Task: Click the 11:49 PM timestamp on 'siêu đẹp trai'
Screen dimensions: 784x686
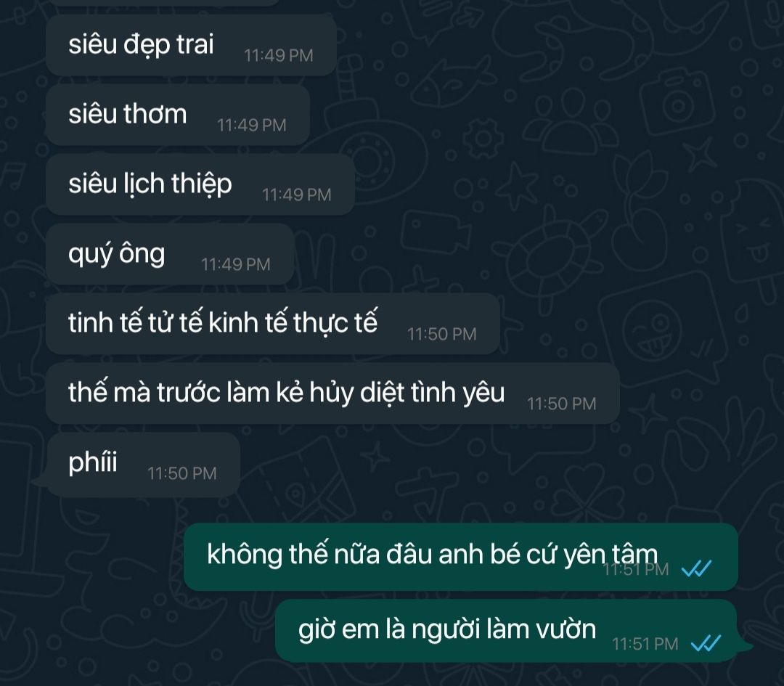Action: pyautogui.click(x=279, y=55)
